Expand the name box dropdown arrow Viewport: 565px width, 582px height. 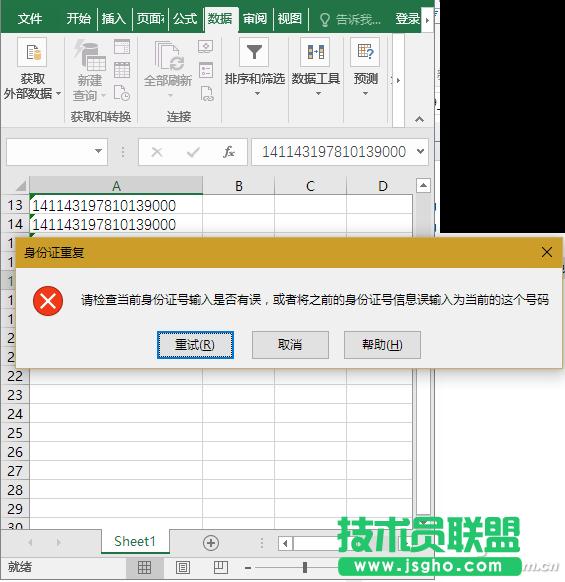coord(98,151)
